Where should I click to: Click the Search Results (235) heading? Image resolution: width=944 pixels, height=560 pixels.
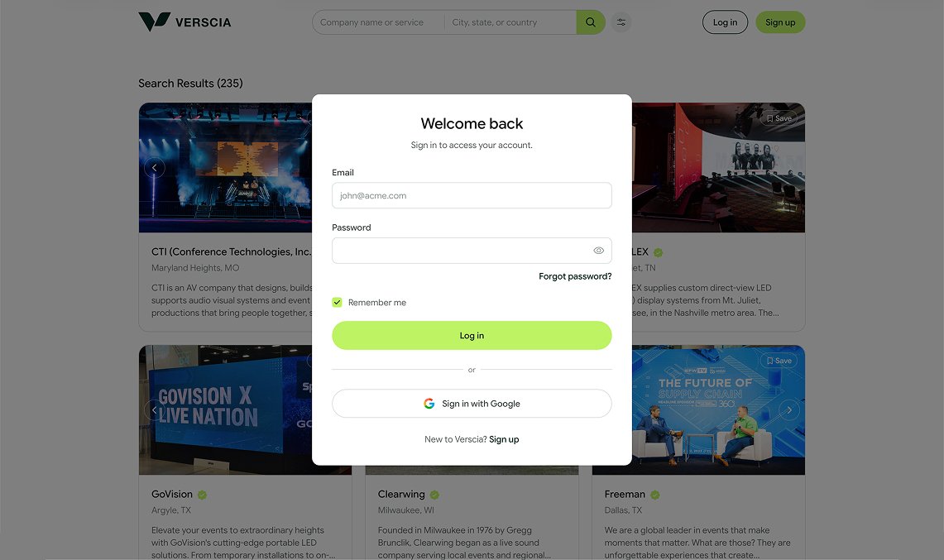[x=190, y=83]
